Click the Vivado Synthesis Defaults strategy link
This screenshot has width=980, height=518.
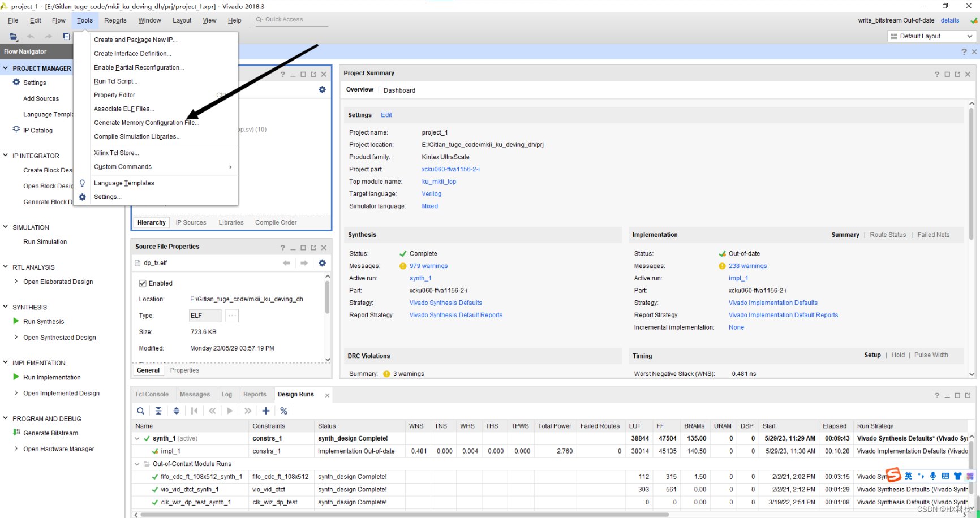[x=446, y=303]
